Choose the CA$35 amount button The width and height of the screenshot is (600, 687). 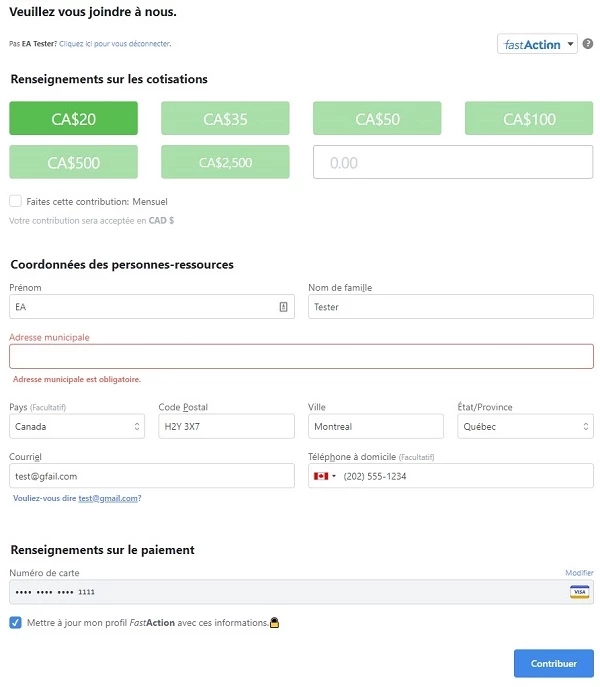pyautogui.click(x=225, y=118)
